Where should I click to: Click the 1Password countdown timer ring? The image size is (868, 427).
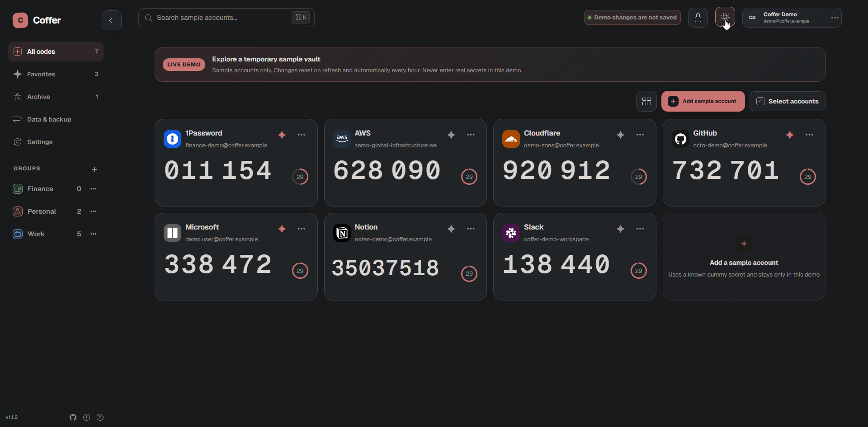point(300,177)
